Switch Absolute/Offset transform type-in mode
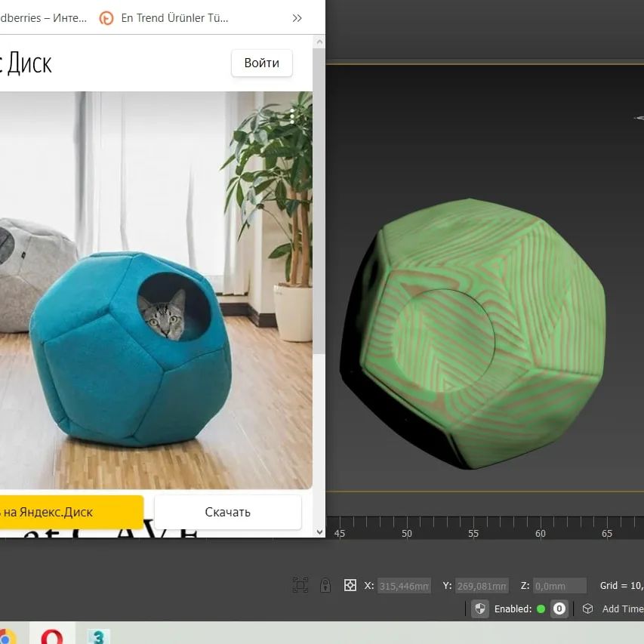This screenshot has height=644, width=644. 350,585
